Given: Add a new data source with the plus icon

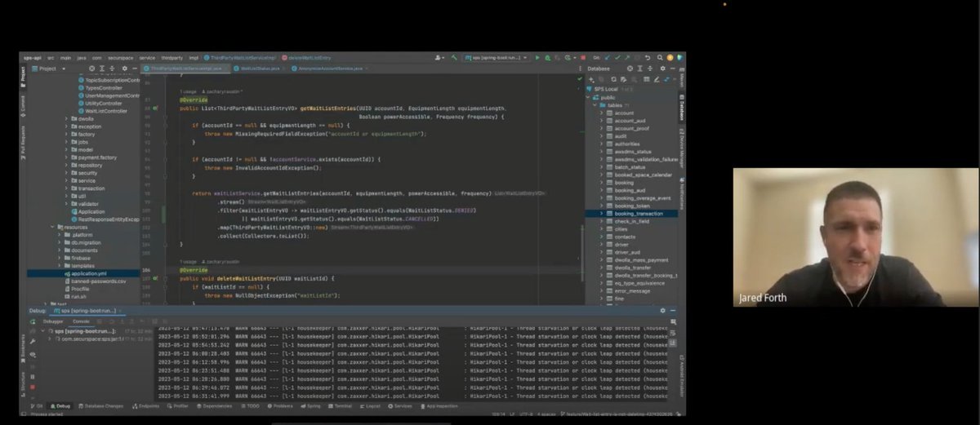Looking at the screenshot, I should (591, 79).
